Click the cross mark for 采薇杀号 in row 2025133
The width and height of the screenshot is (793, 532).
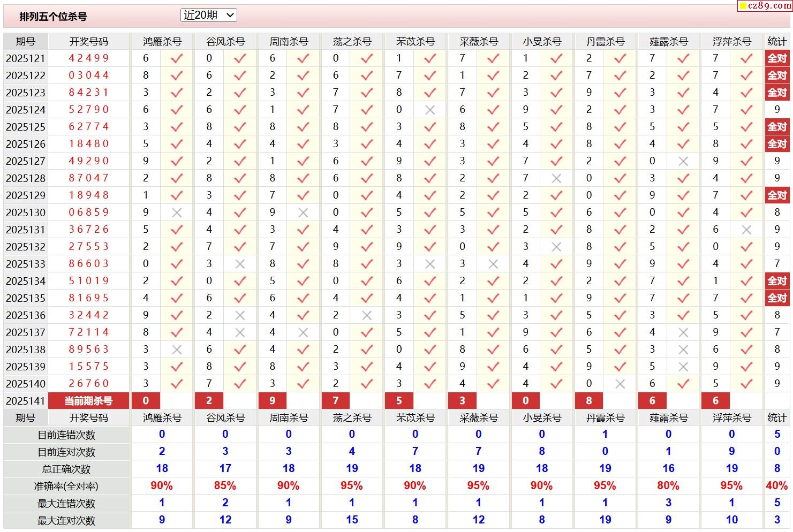click(493, 264)
